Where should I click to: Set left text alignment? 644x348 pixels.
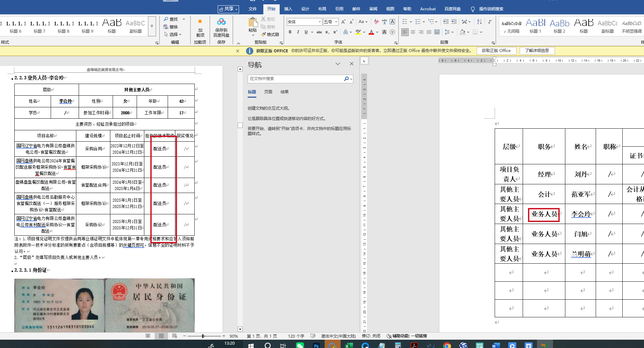405,32
